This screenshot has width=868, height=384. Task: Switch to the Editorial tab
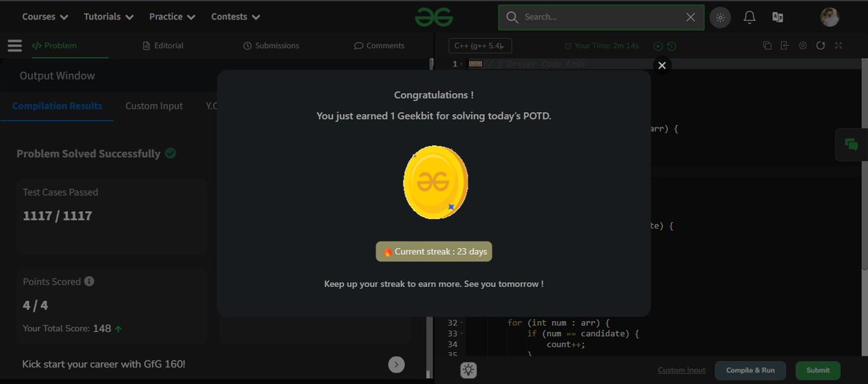tap(163, 46)
